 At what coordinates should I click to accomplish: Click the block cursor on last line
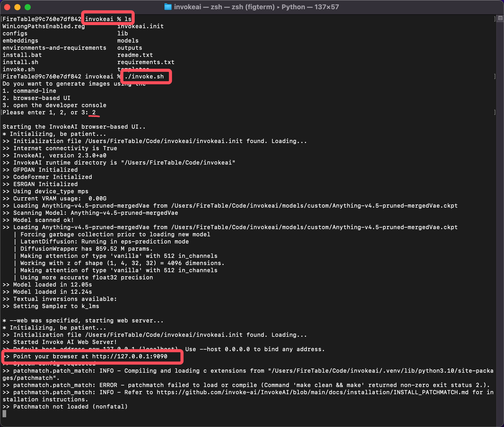4,413
